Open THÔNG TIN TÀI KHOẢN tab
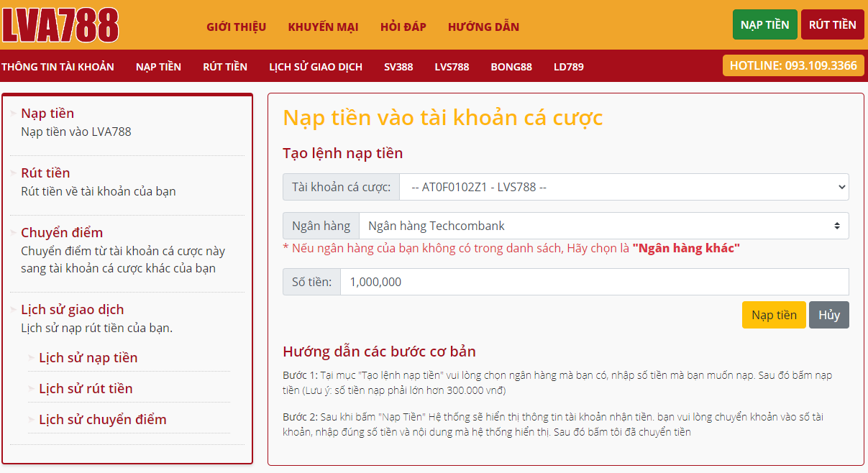 [58, 67]
